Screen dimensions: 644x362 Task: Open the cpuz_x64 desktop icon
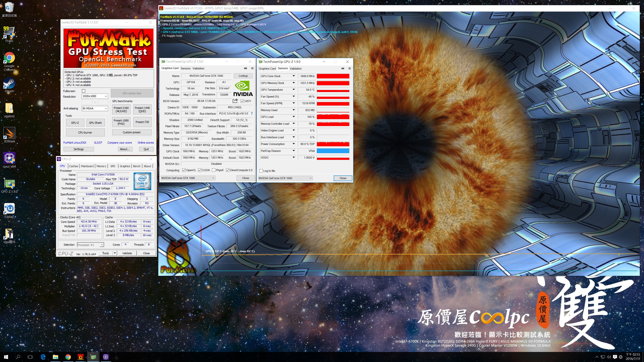tap(9, 160)
